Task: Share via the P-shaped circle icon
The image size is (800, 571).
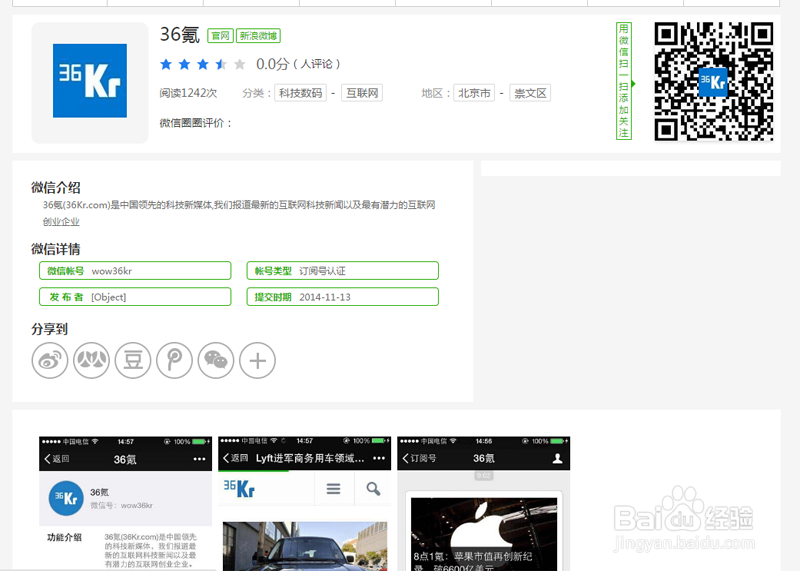Action: (x=174, y=361)
